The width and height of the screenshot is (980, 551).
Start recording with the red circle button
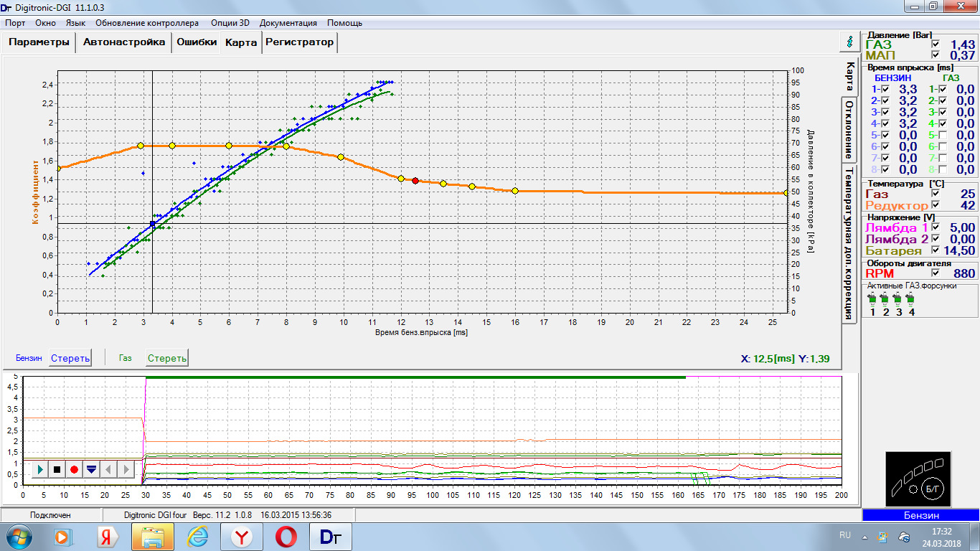(x=74, y=469)
